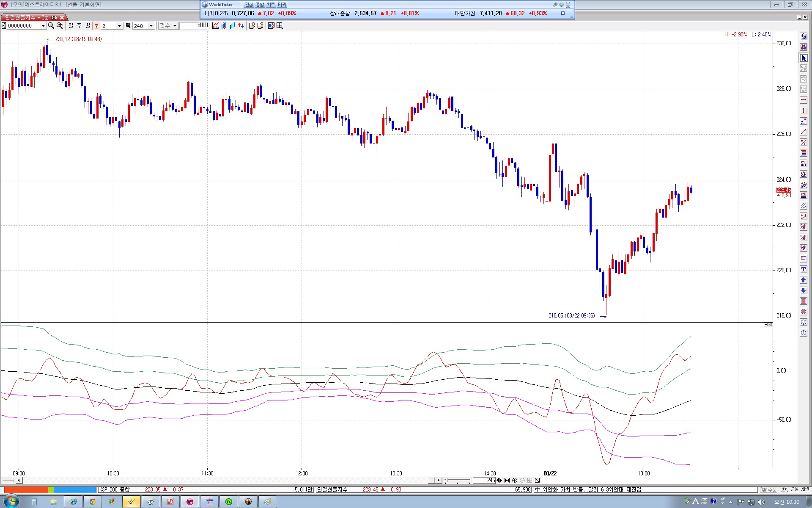Switch to the 차트 tab in WorldTicker
Viewport: 812px width, 508px height.
(271, 5)
